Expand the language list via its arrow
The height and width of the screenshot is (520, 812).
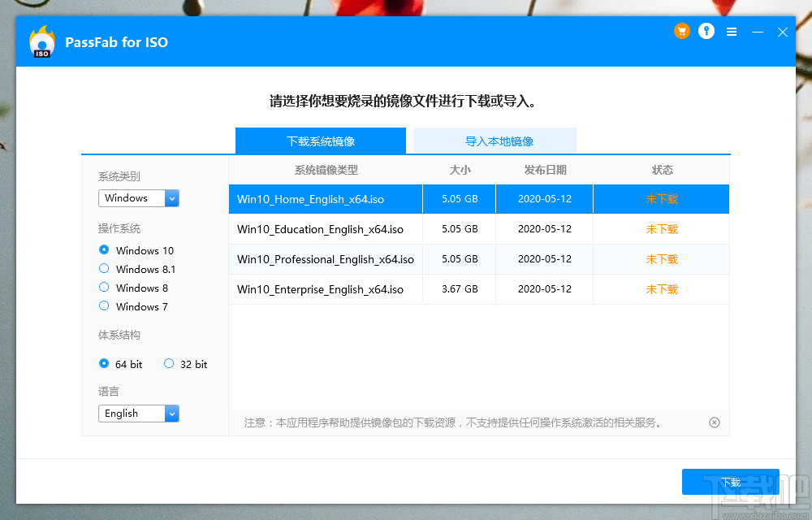click(x=171, y=413)
